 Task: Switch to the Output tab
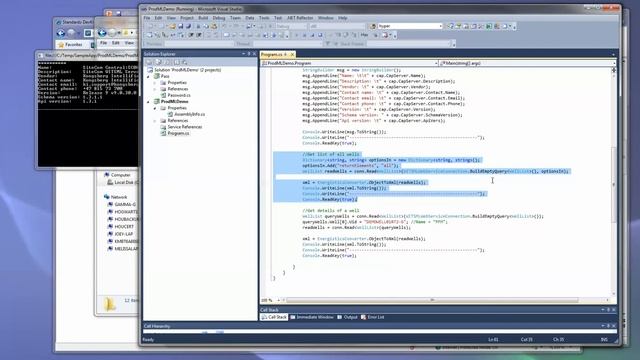(x=347, y=317)
